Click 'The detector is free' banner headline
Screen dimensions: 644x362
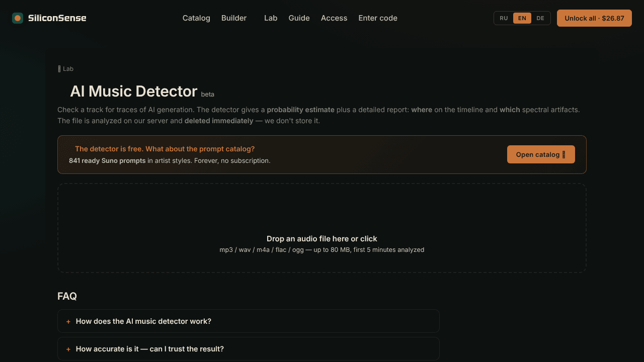pyautogui.click(x=165, y=149)
